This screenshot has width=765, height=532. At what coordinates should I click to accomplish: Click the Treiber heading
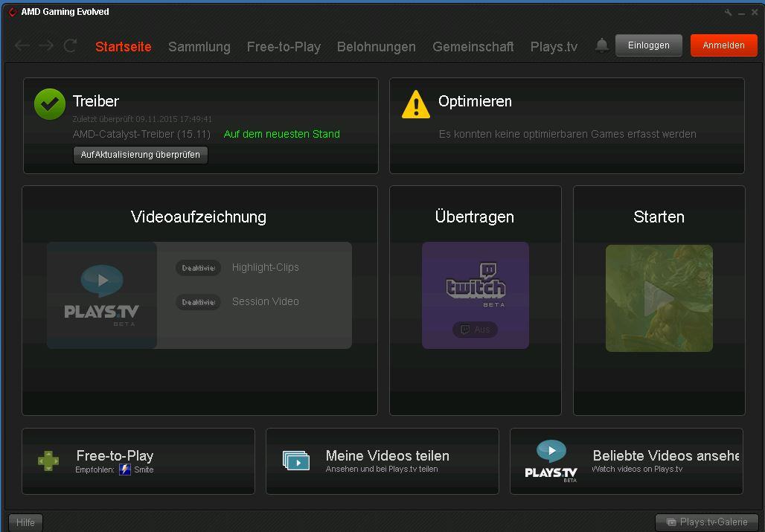pos(95,101)
